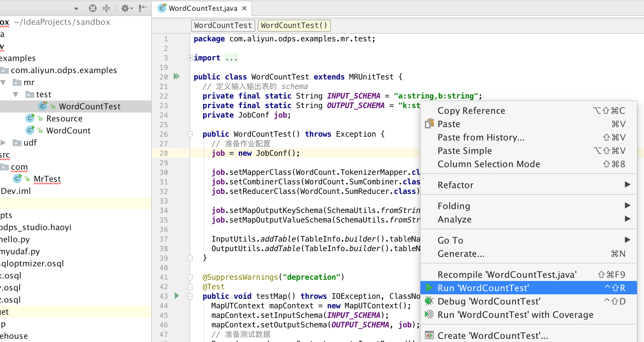This screenshot has height=342, width=644.
Task: Select WordCountTest class in project tree
Action: (90, 106)
